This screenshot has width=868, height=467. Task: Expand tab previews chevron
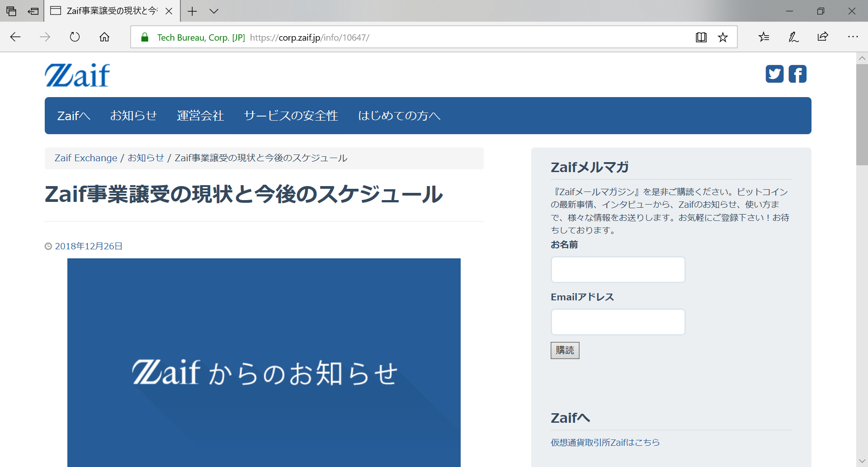click(x=214, y=11)
